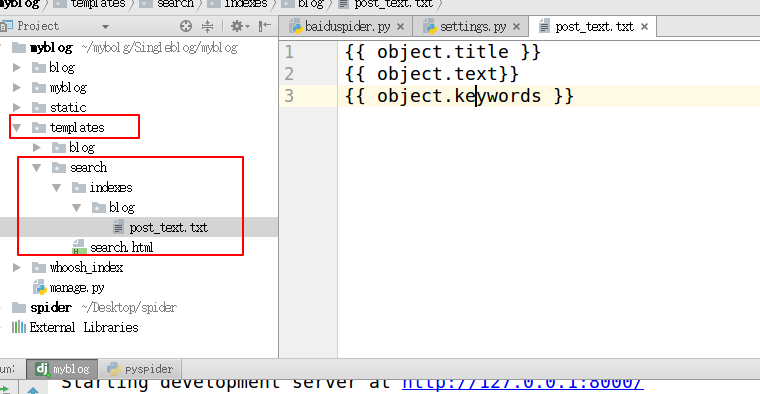Viewport: 760px width, 394px height.
Task: Click the search.html file icon
Action: 79,248
